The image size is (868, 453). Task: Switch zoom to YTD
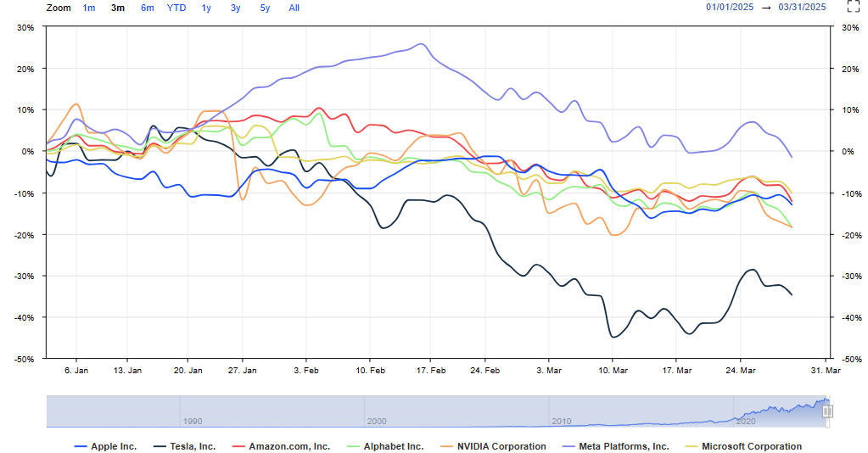pos(176,8)
